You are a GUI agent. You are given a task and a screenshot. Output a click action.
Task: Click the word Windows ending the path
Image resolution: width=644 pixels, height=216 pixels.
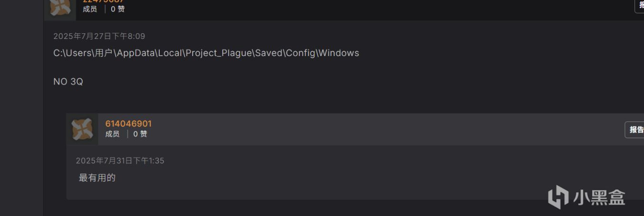(339, 53)
